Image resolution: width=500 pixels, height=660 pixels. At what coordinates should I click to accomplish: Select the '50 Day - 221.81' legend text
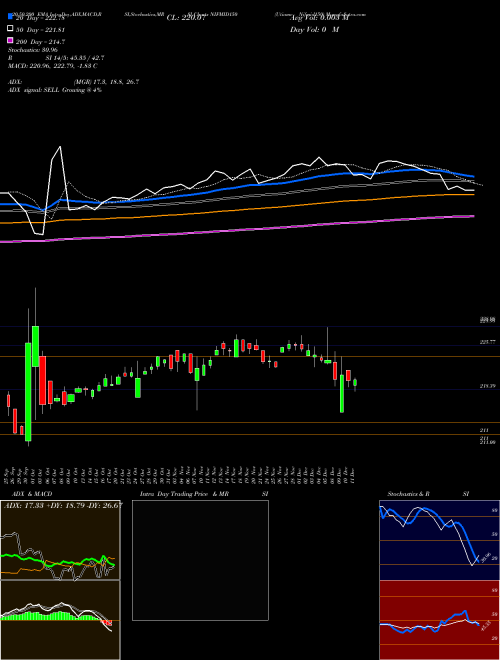(40, 30)
